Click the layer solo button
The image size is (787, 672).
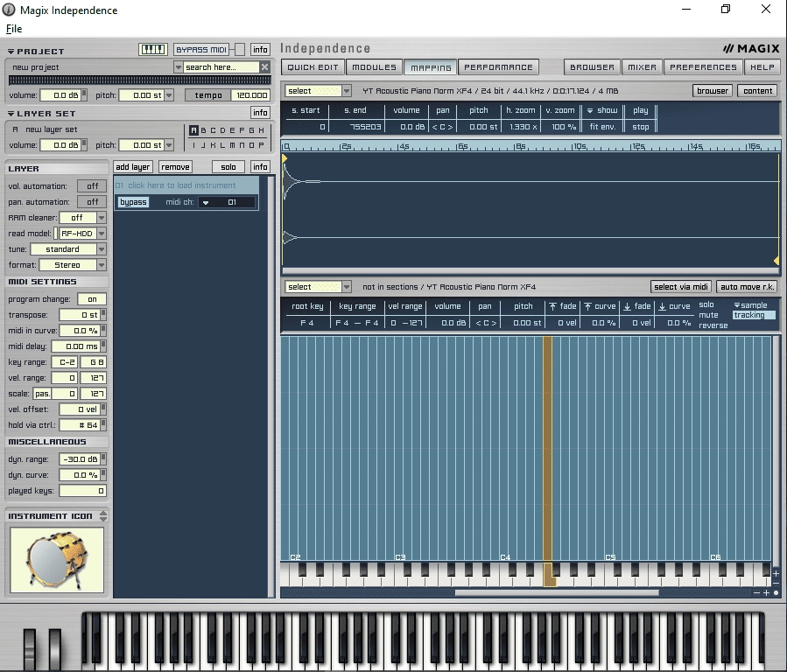coord(228,167)
